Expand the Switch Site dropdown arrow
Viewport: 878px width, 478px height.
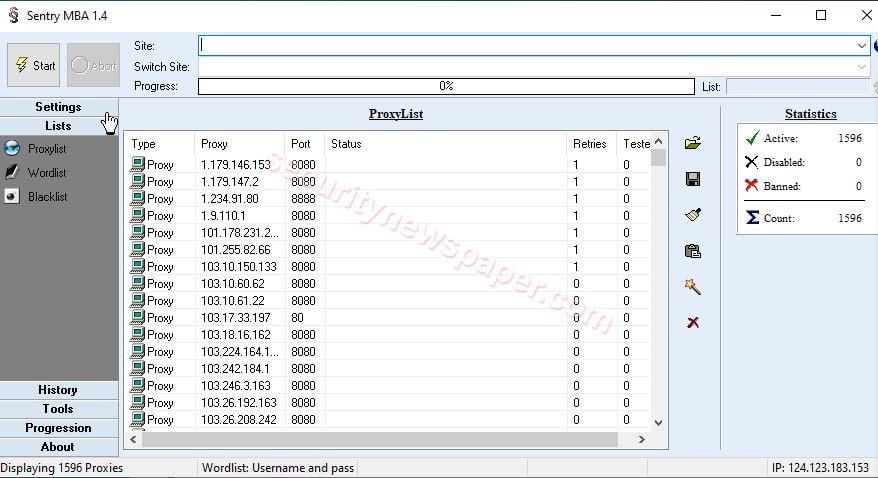[862, 67]
